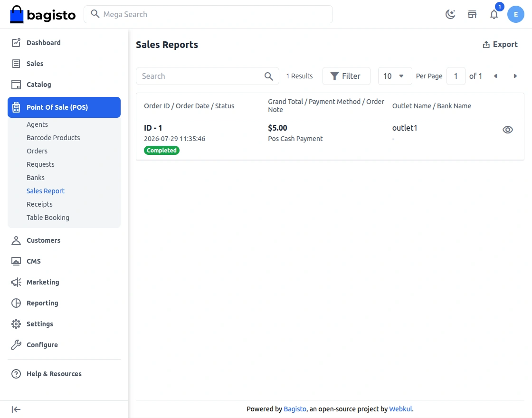This screenshot has width=532, height=418.
Task: Open the storefront shop icon
Action: tap(472, 14)
